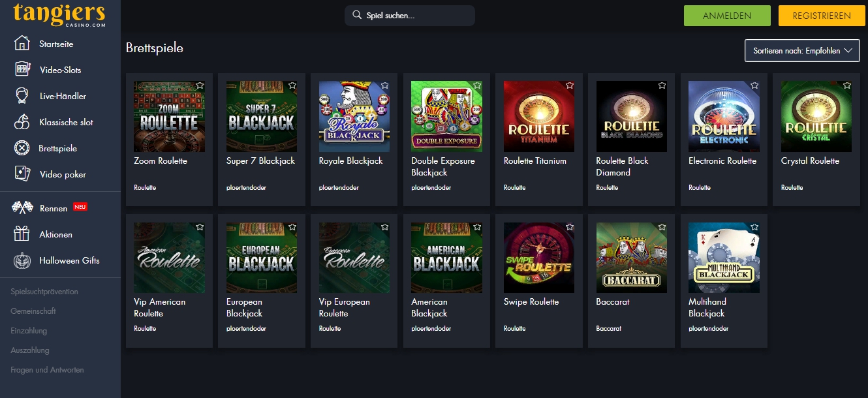
Task: Click the European Blackjack title text
Action: point(245,307)
